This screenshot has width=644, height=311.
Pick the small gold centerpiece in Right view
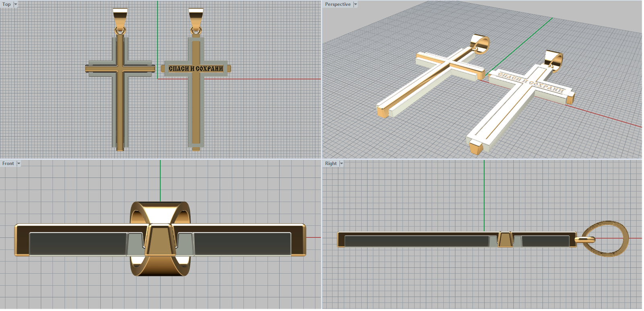tap(505, 239)
